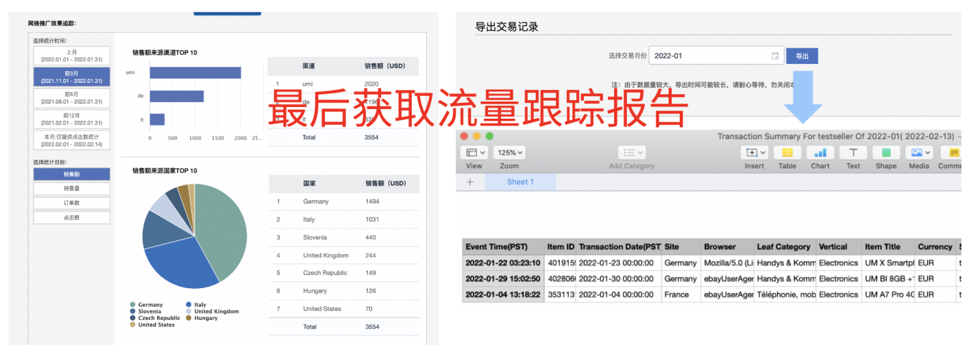The image size is (980, 352).
Task: Click the Table icon in Numbers toolbar
Action: click(787, 153)
